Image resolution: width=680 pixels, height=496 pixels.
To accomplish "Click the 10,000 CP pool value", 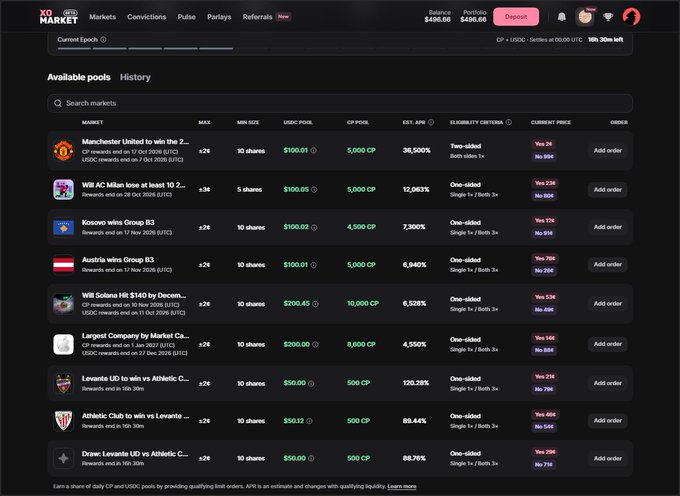I will [363, 303].
